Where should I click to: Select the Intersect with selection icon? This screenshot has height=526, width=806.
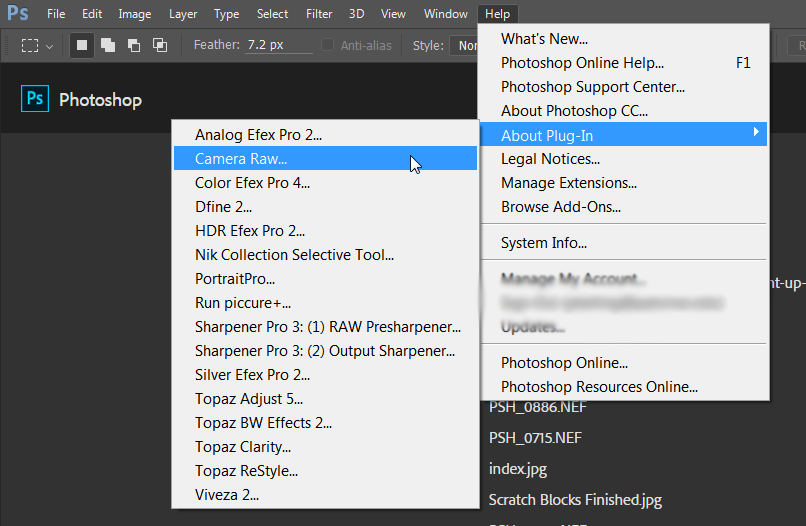[x=160, y=45]
